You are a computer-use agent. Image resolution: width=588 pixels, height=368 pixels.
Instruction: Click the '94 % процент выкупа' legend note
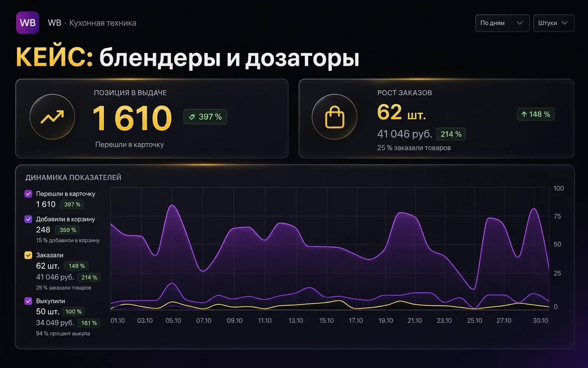(x=63, y=333)
